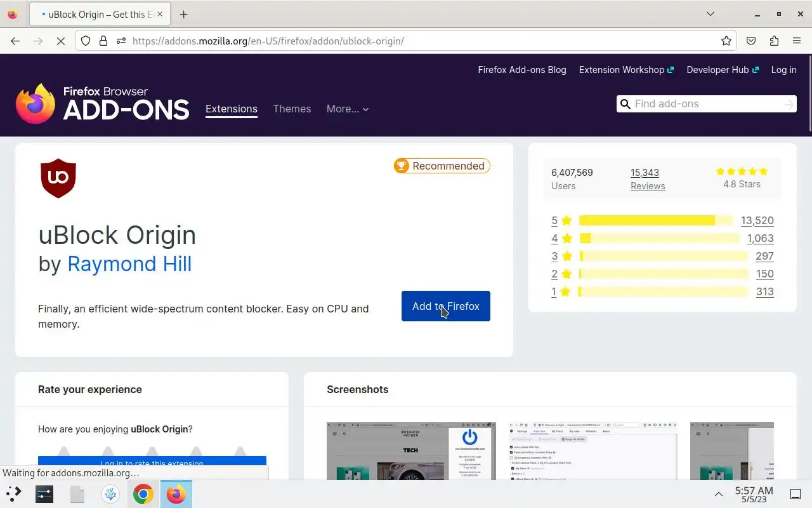Click the 4-star rating label
Image resolution: width=812 pixels, height=508 pixels.
[561, 238]
